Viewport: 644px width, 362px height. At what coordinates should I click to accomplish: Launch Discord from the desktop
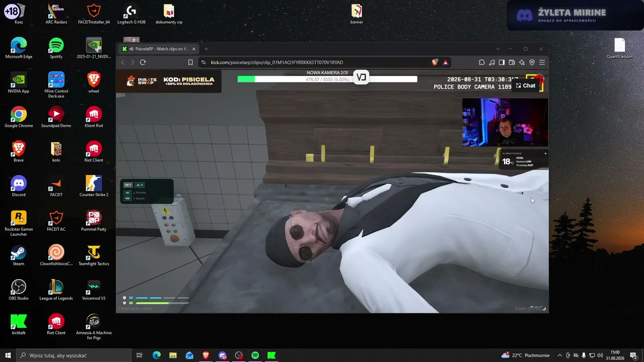[19, 187]
